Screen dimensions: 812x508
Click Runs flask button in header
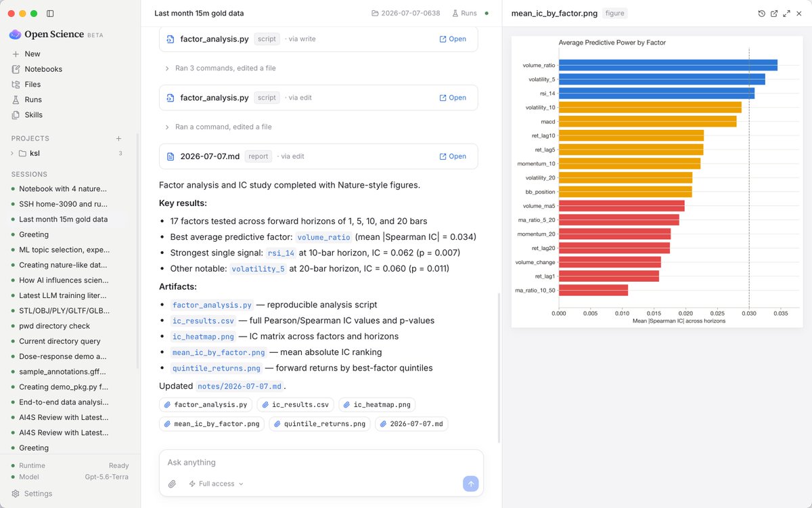464,13
